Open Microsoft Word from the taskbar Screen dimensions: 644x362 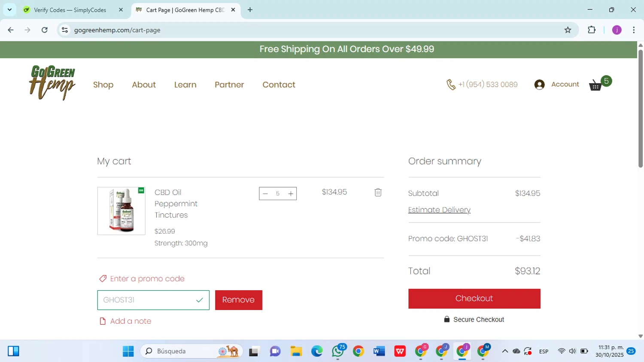(379, 351)
